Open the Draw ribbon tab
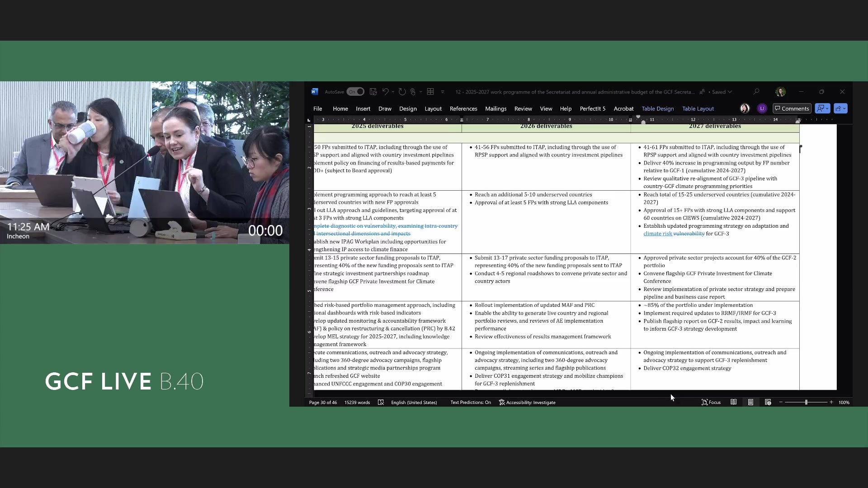 point(385,108)
